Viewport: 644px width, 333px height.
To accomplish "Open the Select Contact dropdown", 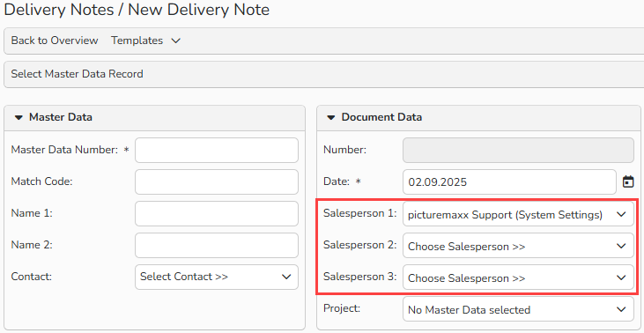I will [217, 277].
